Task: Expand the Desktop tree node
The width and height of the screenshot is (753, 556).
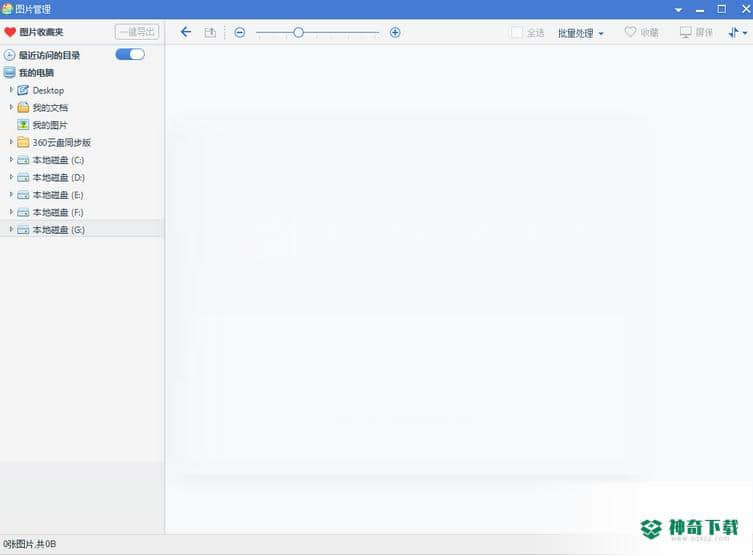Action: (11, 90)
